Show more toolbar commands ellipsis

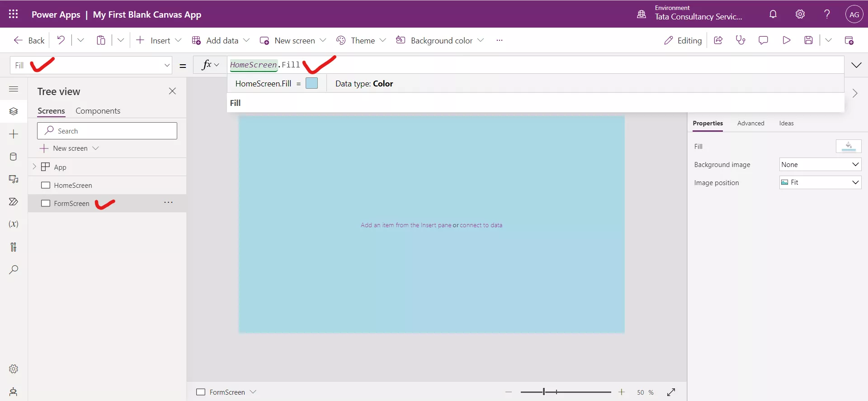point(499,40)
